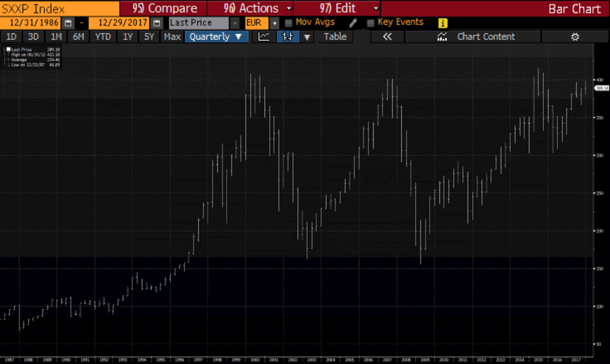Click the pencil edit icon beside Mov Avgs
This screenshot has width=610, height=364.
point(352,22)
